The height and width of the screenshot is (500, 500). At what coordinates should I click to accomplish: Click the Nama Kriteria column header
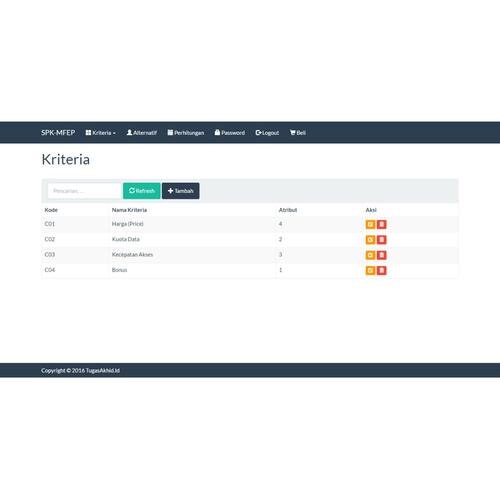pos(129,210)
